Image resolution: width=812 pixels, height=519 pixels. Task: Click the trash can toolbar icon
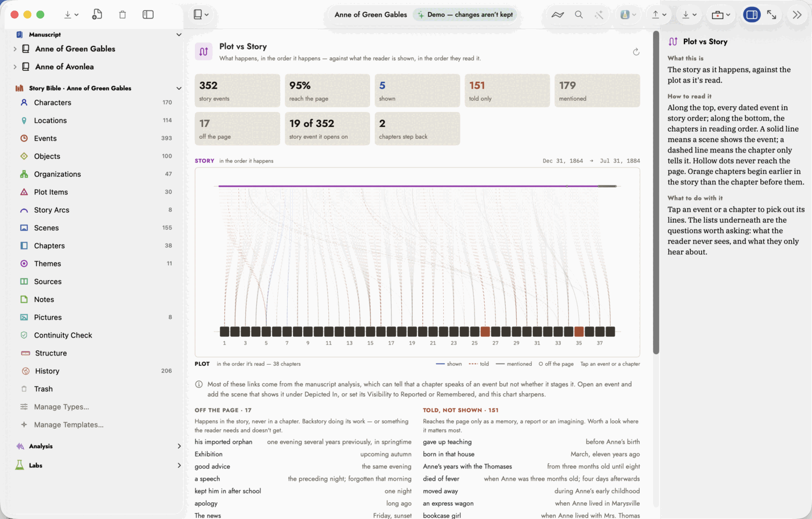point(122,14)
